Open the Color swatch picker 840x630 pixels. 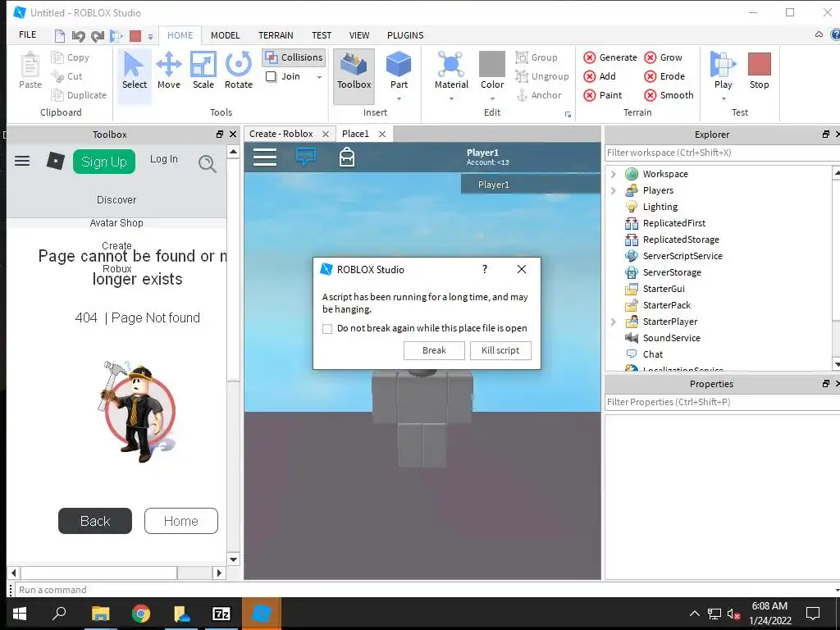click(492, 64)
